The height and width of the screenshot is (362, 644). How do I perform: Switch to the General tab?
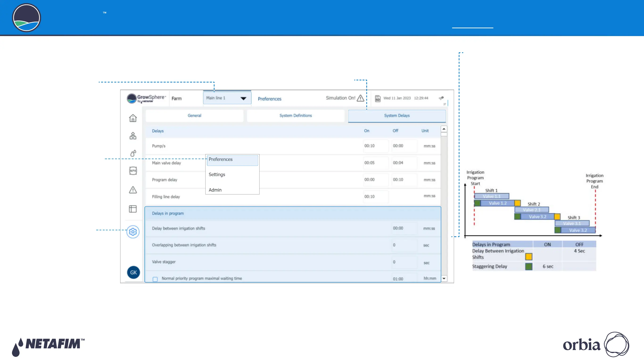coord(194,115)
